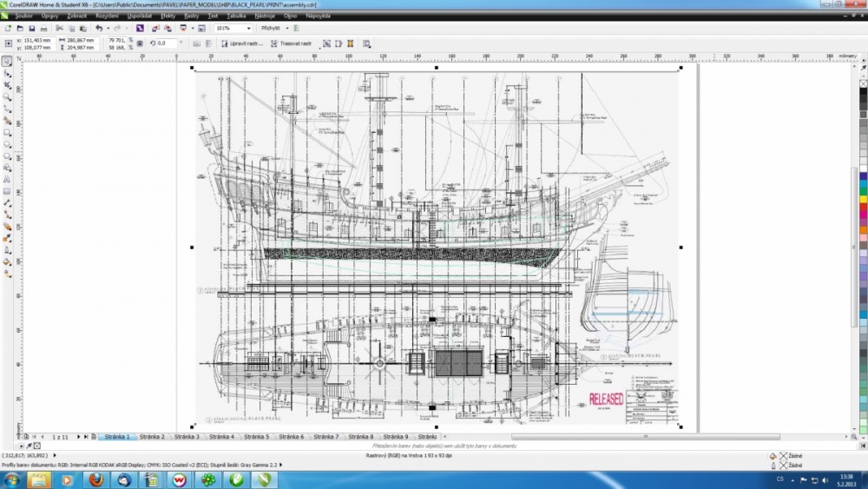Click the Upravit rastr button
This screenshot has height=489, width=868.
242,43
